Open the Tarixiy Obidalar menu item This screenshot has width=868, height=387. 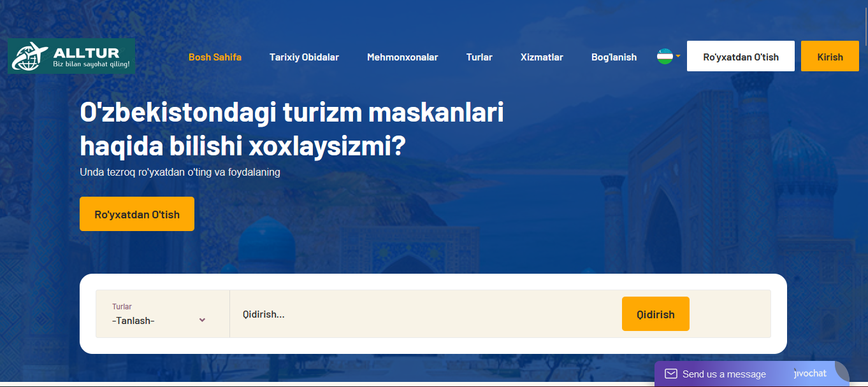(x=304, y=57)
